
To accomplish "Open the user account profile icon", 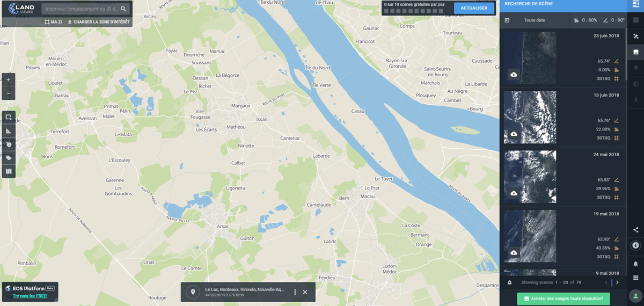I will (x=636, y=295).
